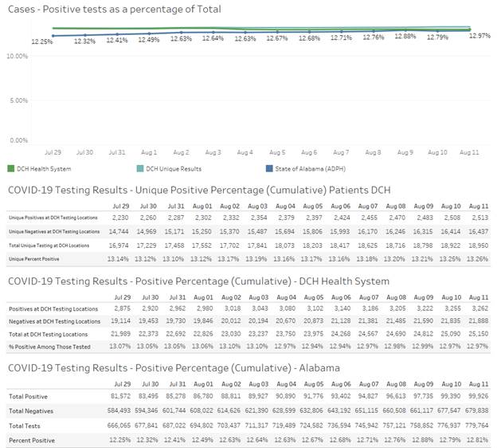Click the 99,926 total positive cell

pos(479,396)
